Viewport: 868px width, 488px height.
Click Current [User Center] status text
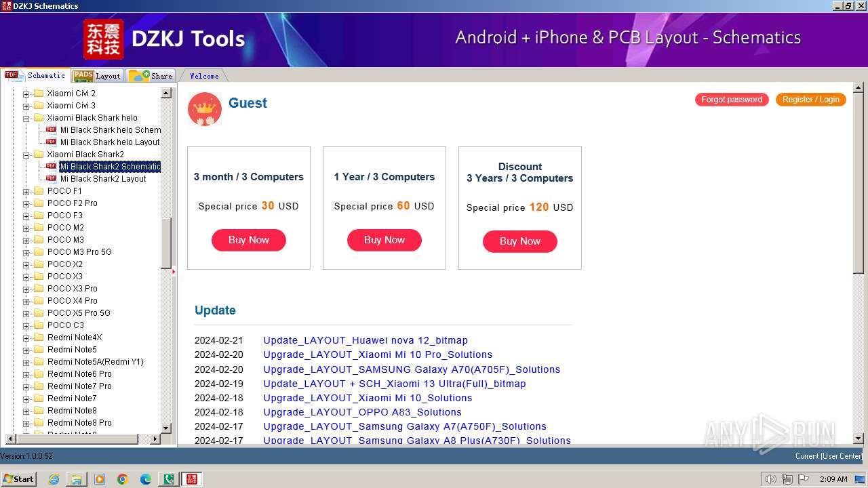(829, 456)
